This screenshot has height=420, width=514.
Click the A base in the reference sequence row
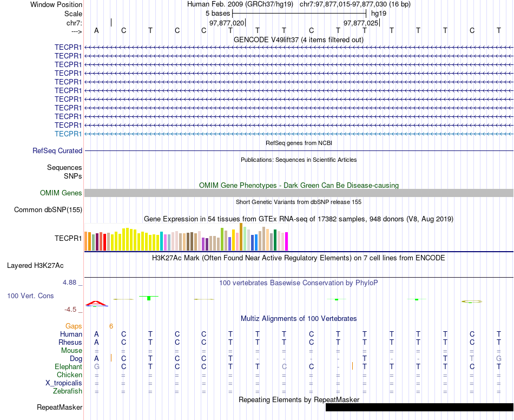click(x=96, y=30)
